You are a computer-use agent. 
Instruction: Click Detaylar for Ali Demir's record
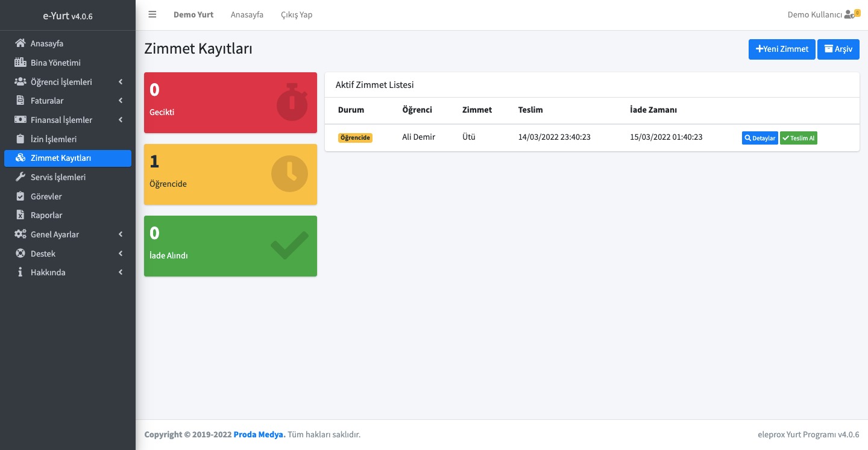759,138
